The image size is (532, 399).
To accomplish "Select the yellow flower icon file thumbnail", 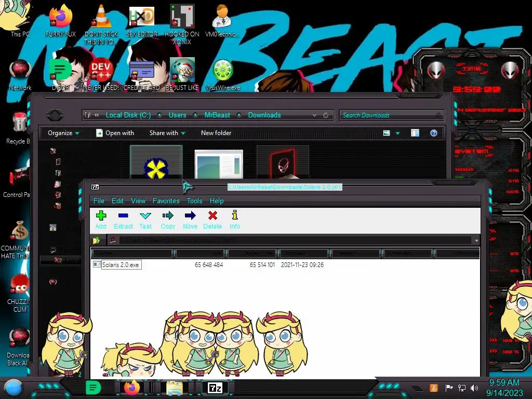I will coord(156,163).
